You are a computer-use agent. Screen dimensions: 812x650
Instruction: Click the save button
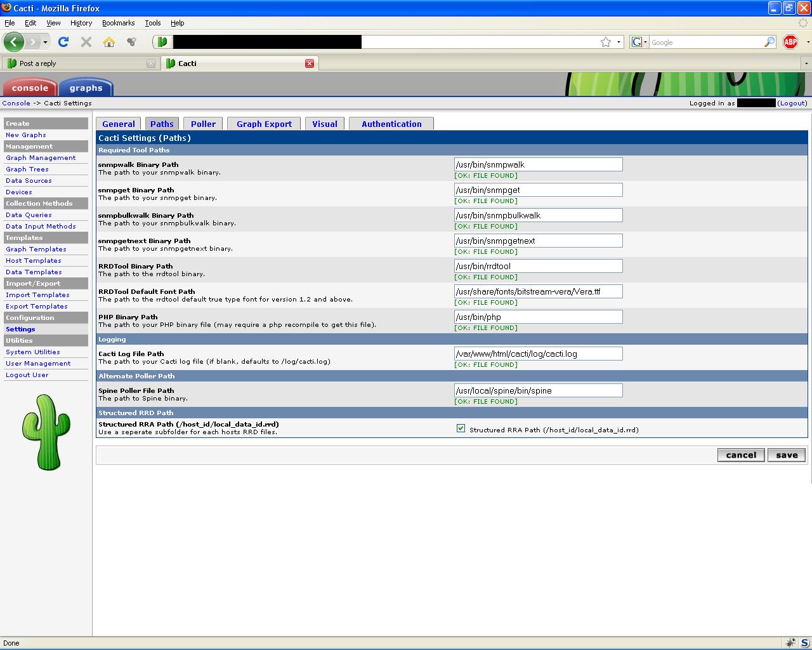pos(787,455)
